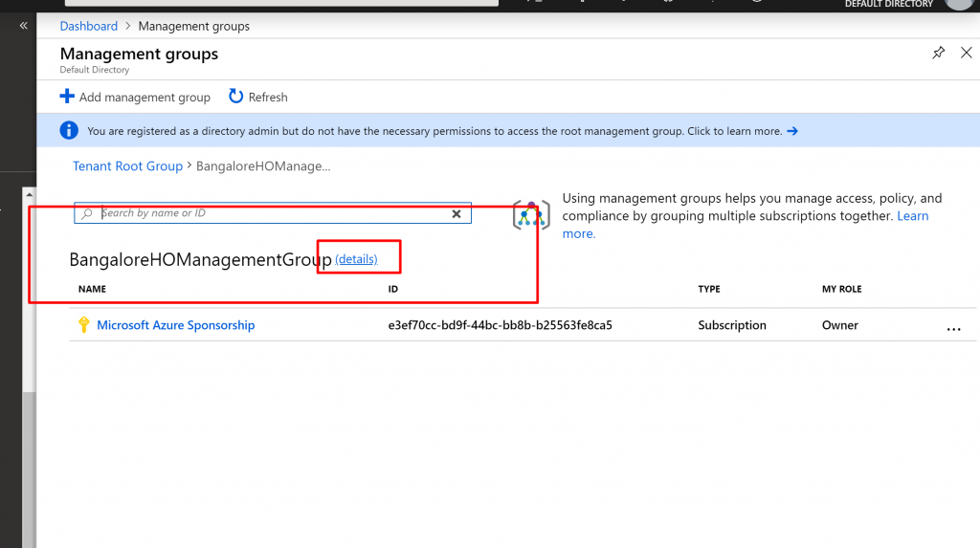
Task: Clear the search box with X
Action: (457, 214)
